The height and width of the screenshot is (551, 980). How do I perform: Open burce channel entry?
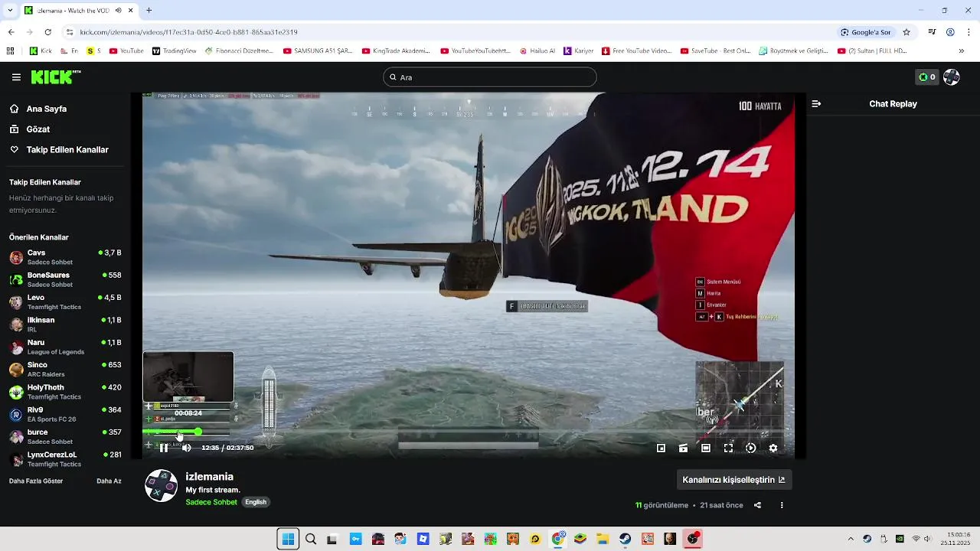pos(65,436)
